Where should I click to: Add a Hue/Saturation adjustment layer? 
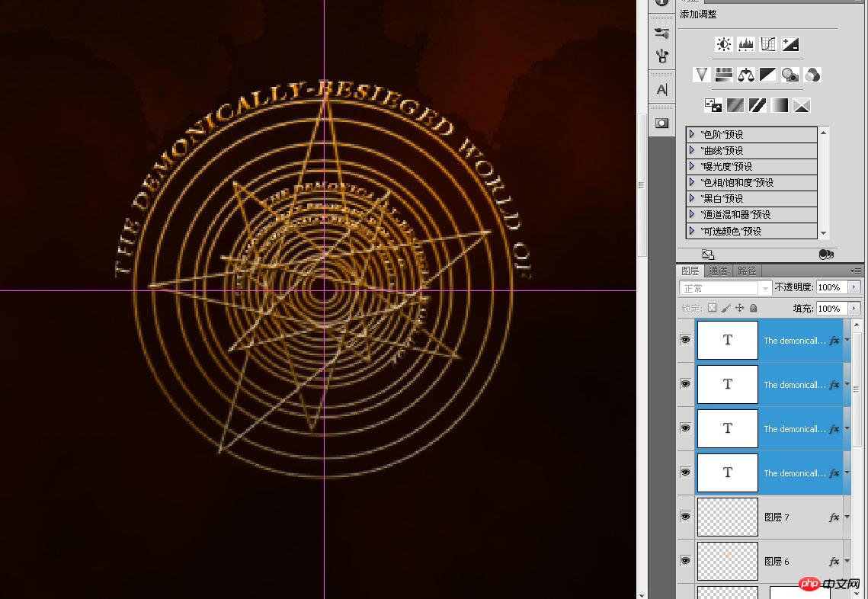723,75
